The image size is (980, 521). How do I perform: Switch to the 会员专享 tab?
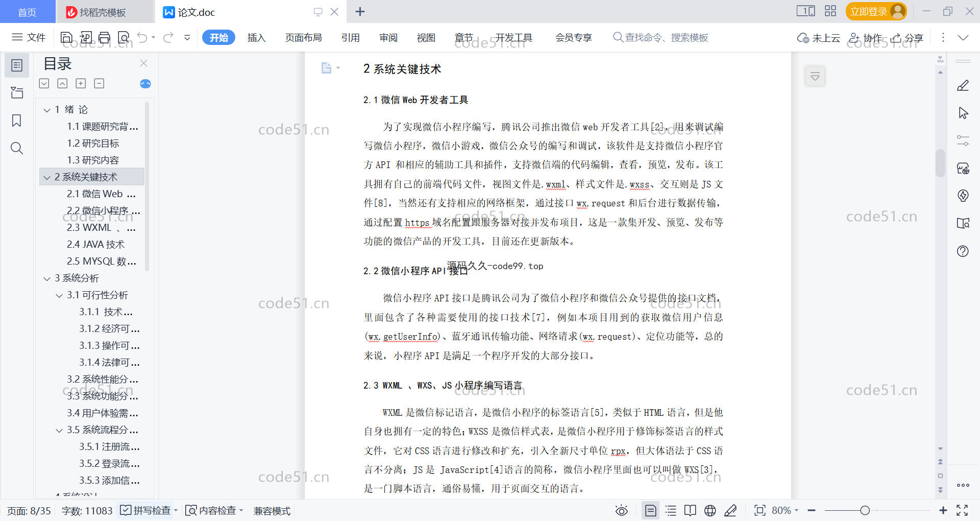[574, 37]
